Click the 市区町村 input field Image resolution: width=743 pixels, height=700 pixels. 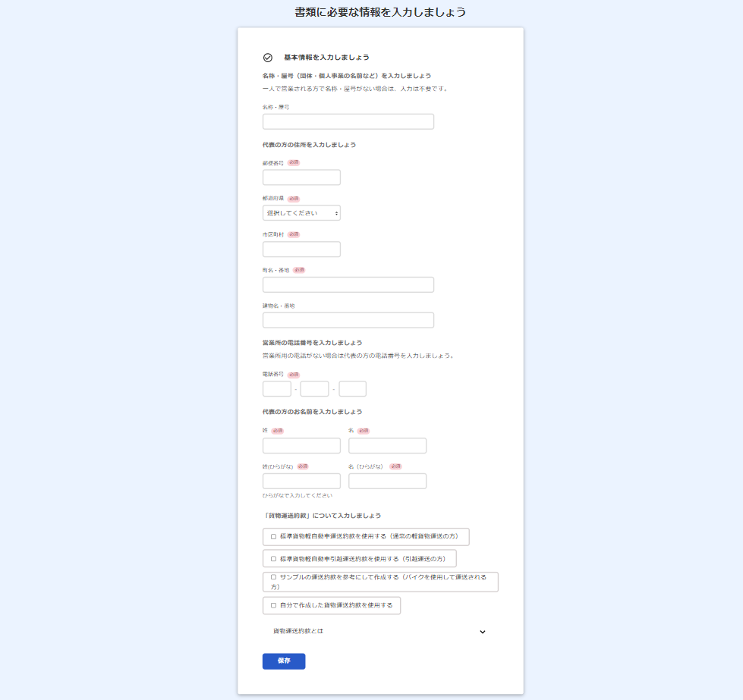tap(301, 249)
